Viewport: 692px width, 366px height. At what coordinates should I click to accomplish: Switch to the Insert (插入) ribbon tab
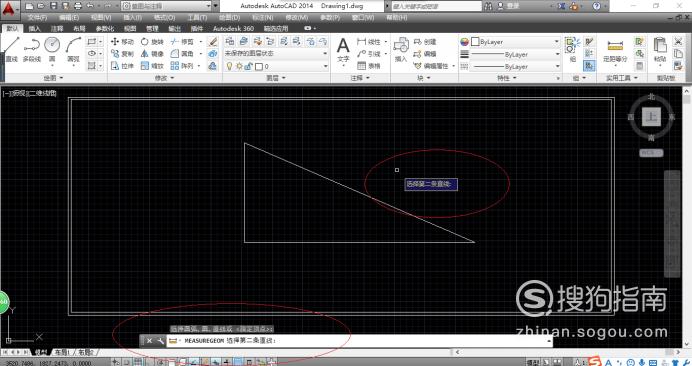(x=34, y=29)
